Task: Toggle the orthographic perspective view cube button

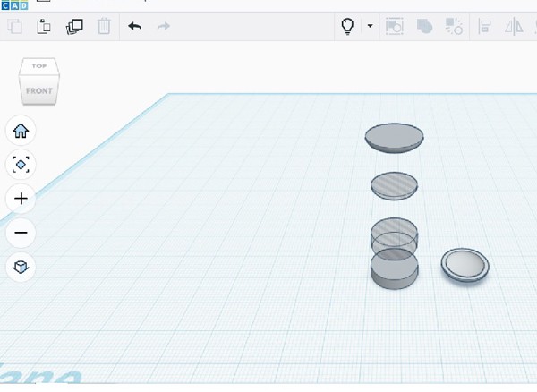Action: point(21,267)
